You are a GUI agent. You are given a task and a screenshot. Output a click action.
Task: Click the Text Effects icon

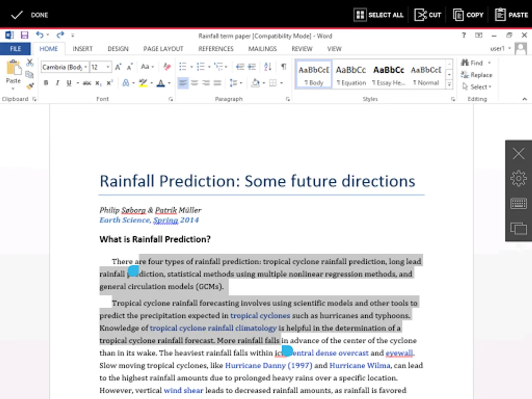[x=126, y=83]
